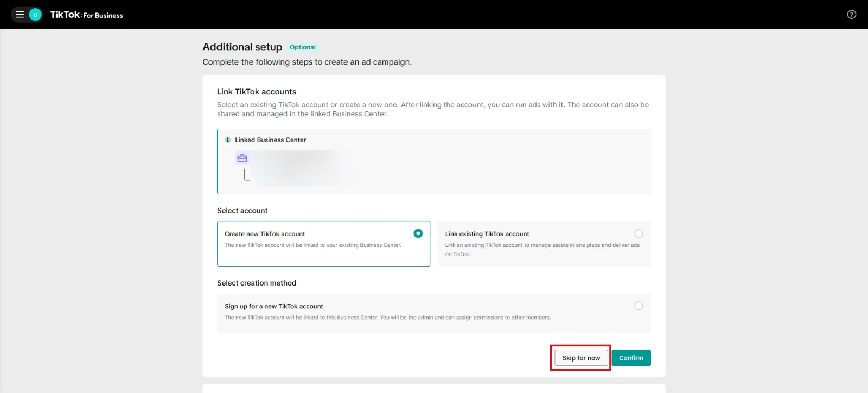
Task: Click the Link TikTok accounts heading
Action: [257, 92]
